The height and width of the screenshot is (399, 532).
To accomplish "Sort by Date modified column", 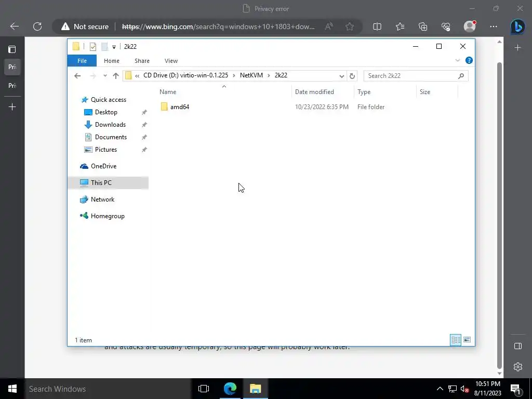I will (x=314, y=92).
